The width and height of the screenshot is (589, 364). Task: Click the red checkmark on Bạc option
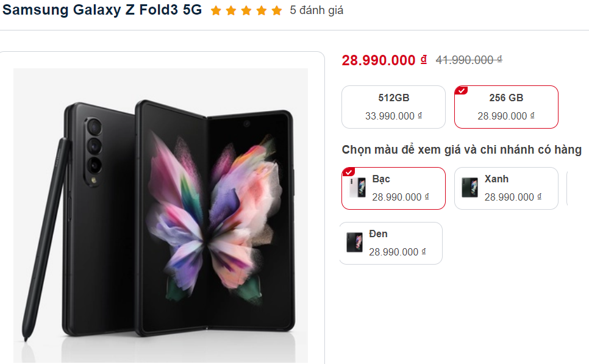348,172
